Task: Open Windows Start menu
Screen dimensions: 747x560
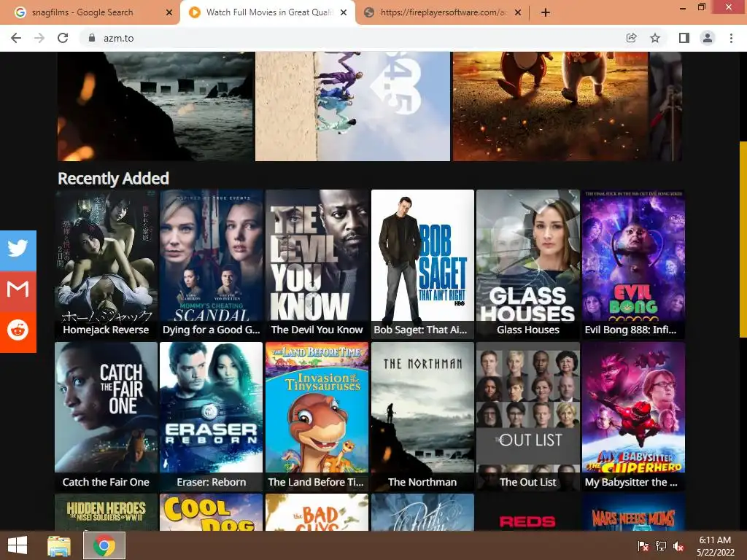Action: tap(18, 545)
